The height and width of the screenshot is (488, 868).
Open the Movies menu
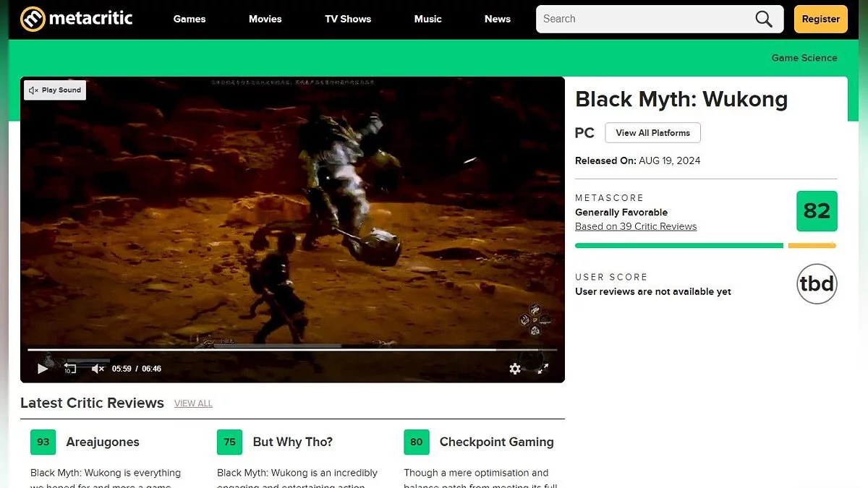[x=265, y=19]
